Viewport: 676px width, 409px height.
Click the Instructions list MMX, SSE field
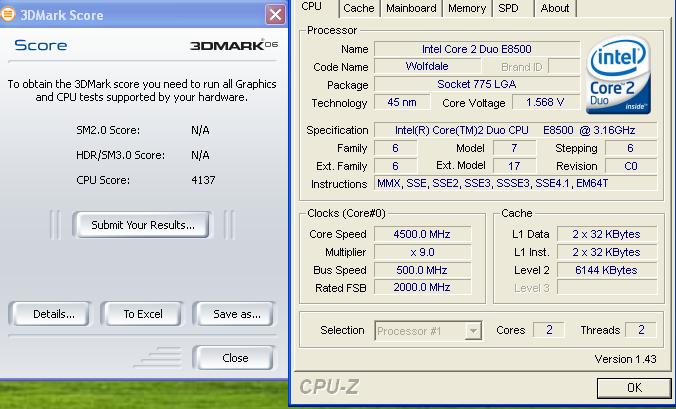(x=515, y=184)
